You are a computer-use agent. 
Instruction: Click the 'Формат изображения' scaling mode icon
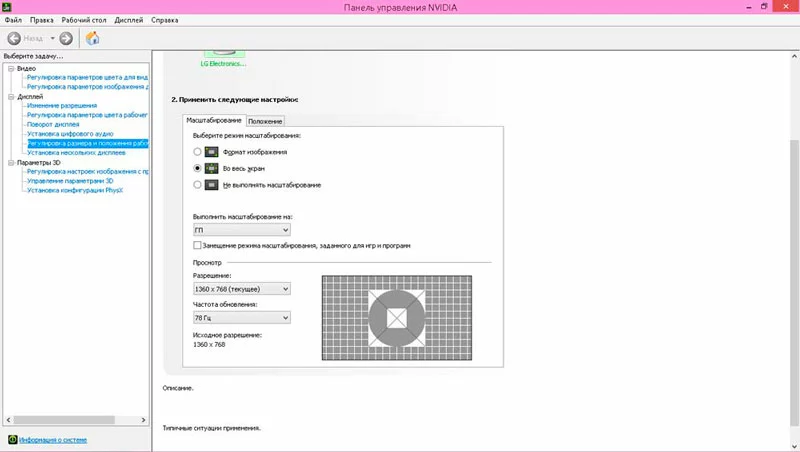tap(211, 152)
